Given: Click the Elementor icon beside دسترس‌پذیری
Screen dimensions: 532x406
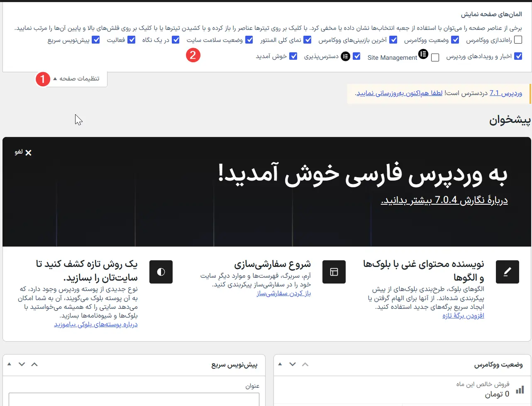Looking at the screenshot, I should pyautogui.click(x=346, y=56).
